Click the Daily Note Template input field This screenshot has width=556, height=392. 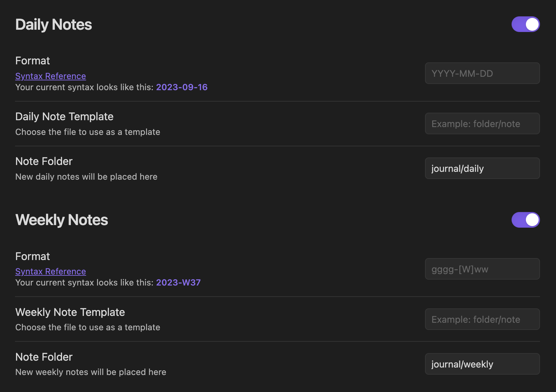(x=482, y=123)
